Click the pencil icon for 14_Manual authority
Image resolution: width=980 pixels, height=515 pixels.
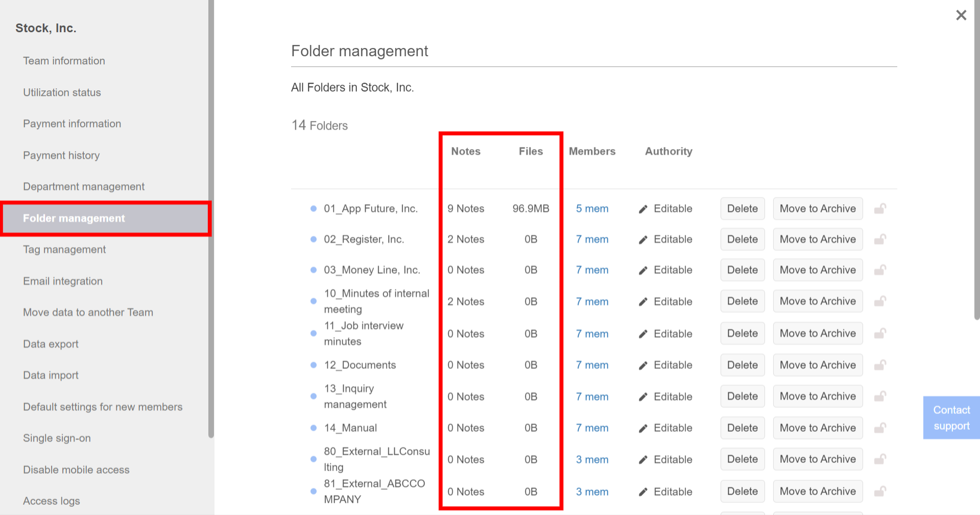[642, 428]
